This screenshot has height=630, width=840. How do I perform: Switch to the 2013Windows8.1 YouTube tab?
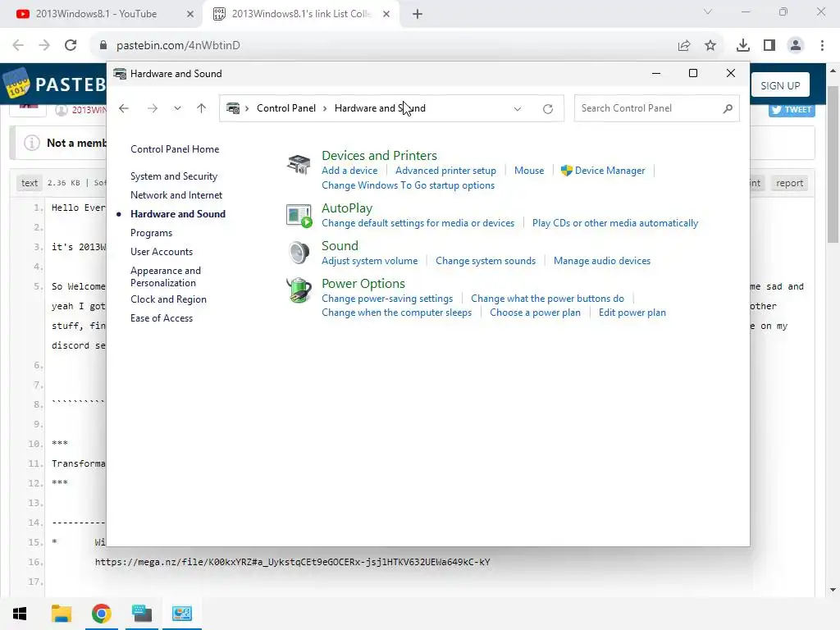tap(97, 14)
